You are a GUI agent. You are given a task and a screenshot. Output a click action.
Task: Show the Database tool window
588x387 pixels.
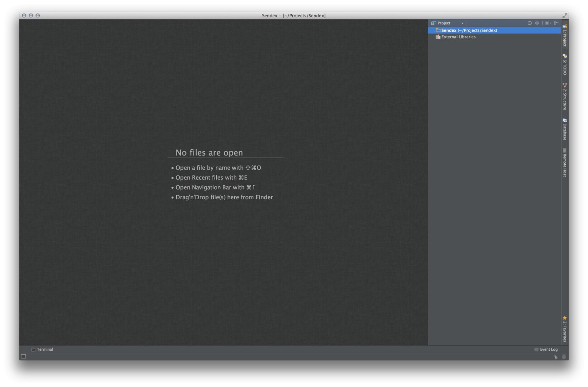565,129
